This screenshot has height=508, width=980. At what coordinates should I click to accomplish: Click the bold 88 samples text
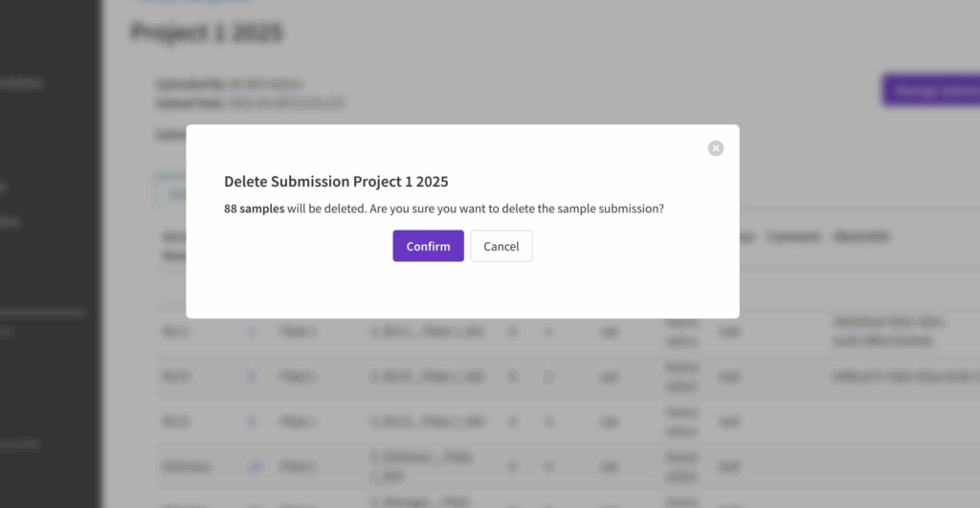pos(254,208)
